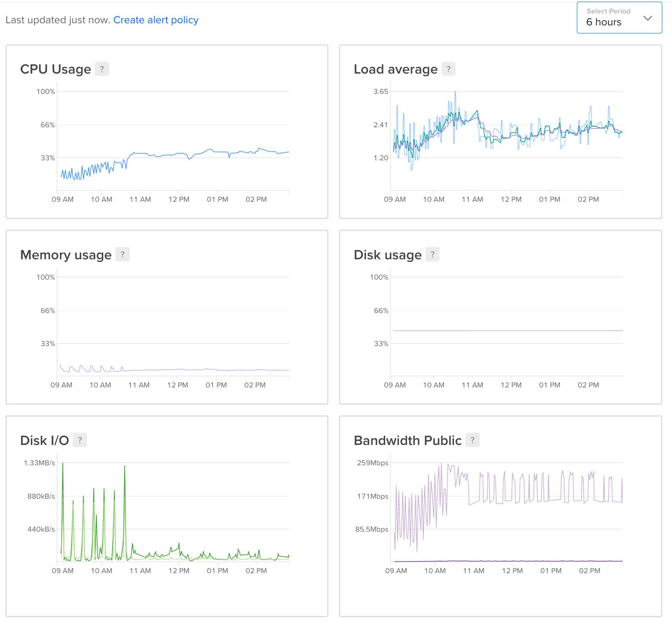Click the 85.5Mbps bandwidth axis label
672x626 pixels.
click(x=372, y=529)
